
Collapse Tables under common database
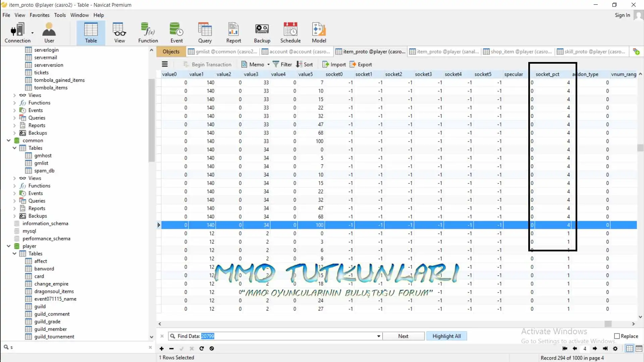(x=14, y=148)
